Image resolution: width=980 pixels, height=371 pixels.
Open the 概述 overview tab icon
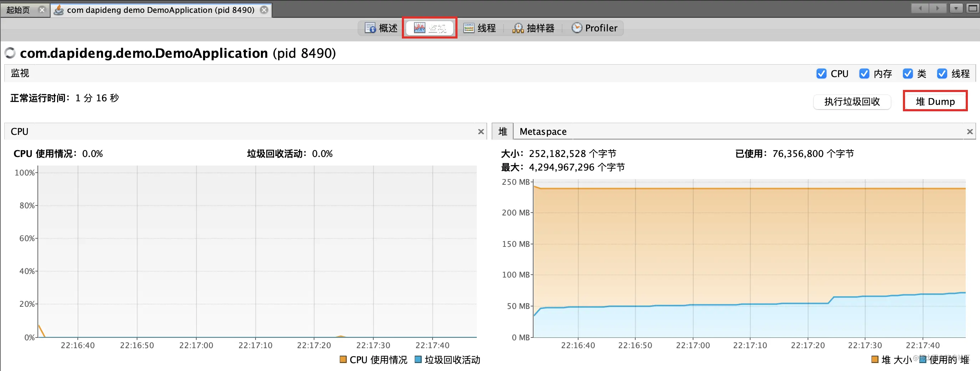point(370,28)
